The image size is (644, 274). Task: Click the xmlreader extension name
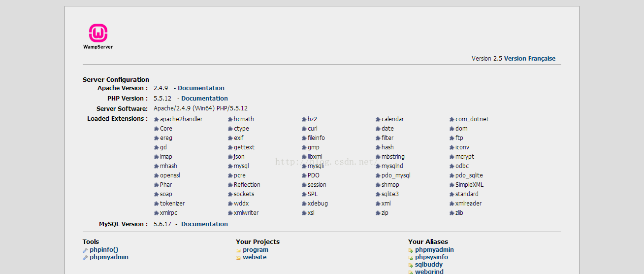[x=469, y=204]
